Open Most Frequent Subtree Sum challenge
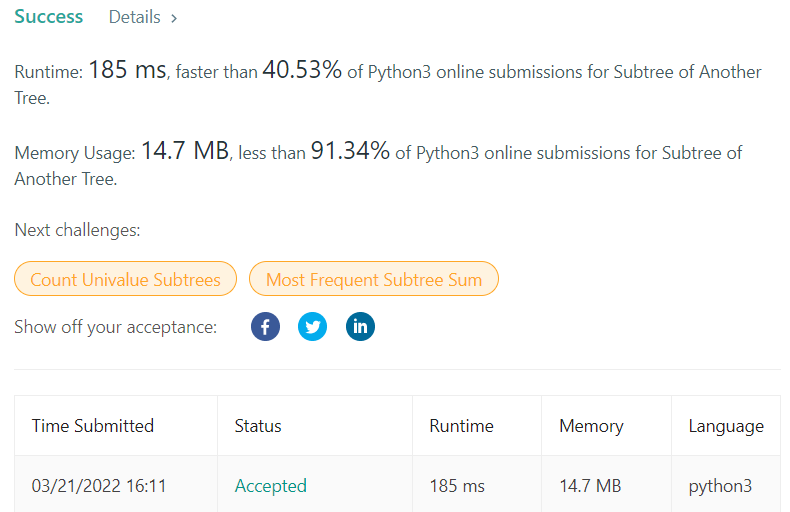The height and width of the screenshot is (512, 790). [x=374, y=280]
